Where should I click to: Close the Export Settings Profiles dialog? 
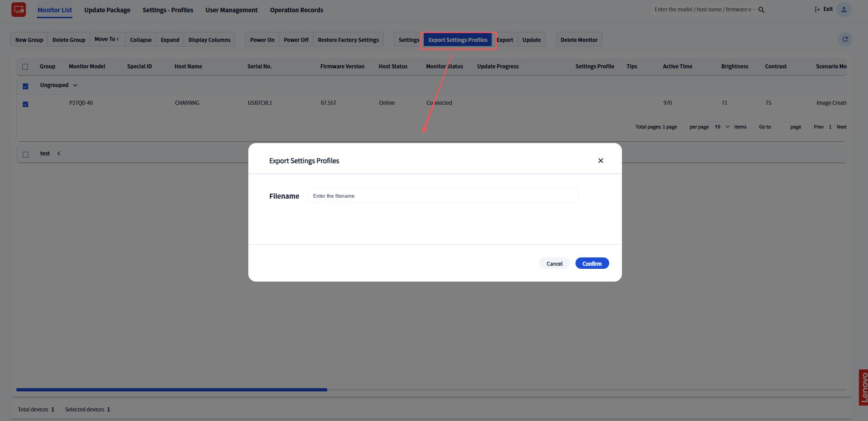click(601, 160)
